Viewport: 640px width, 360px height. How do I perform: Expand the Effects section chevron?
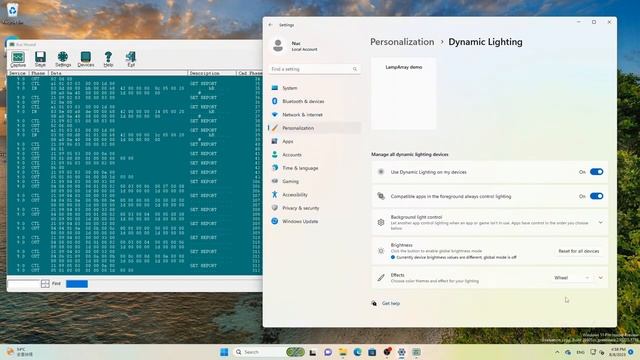coord(600,278)
